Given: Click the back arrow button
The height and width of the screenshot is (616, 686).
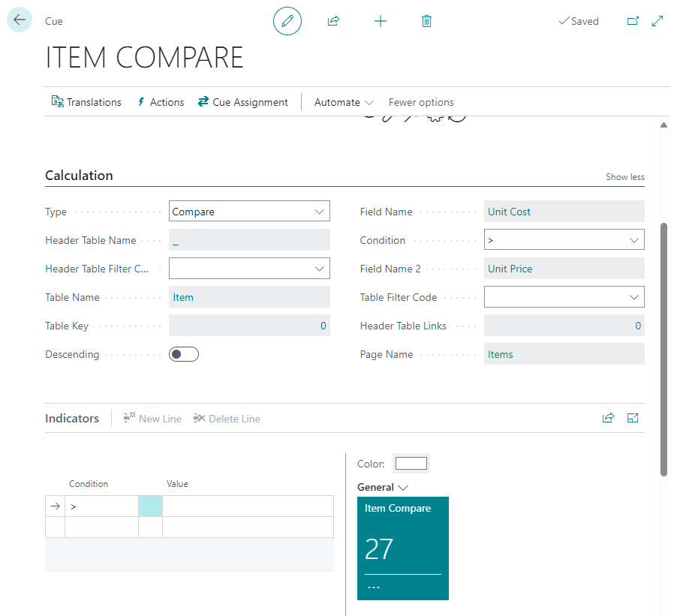Looking at the screenshot, I should point(20,20).
